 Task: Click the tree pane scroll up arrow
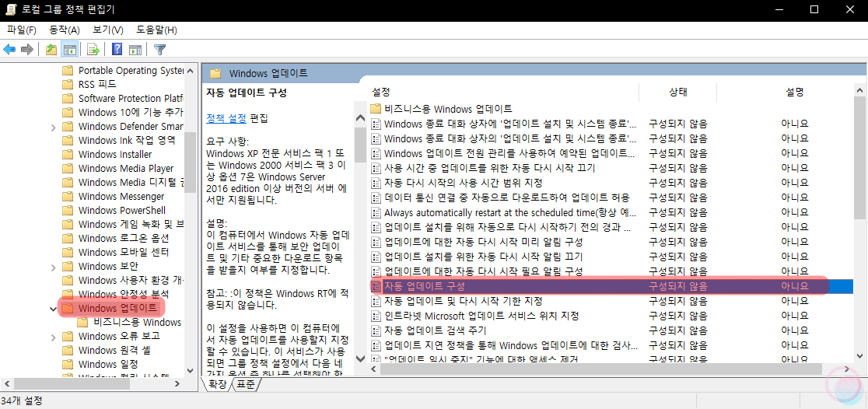190,71
